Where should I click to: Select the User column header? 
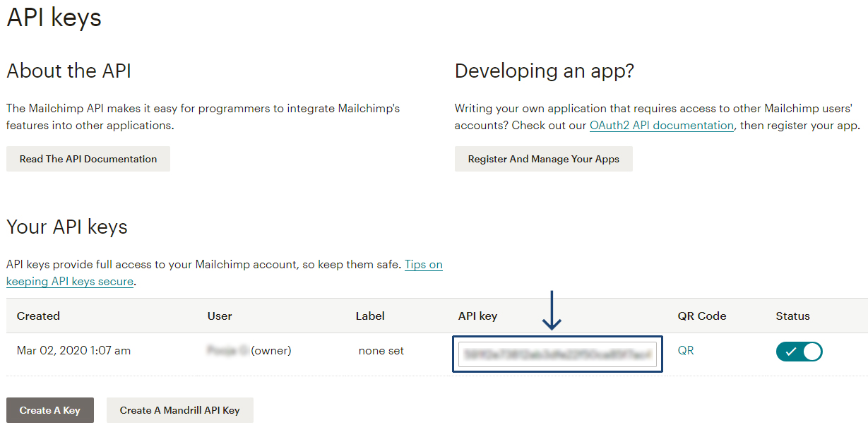point(220,316)
